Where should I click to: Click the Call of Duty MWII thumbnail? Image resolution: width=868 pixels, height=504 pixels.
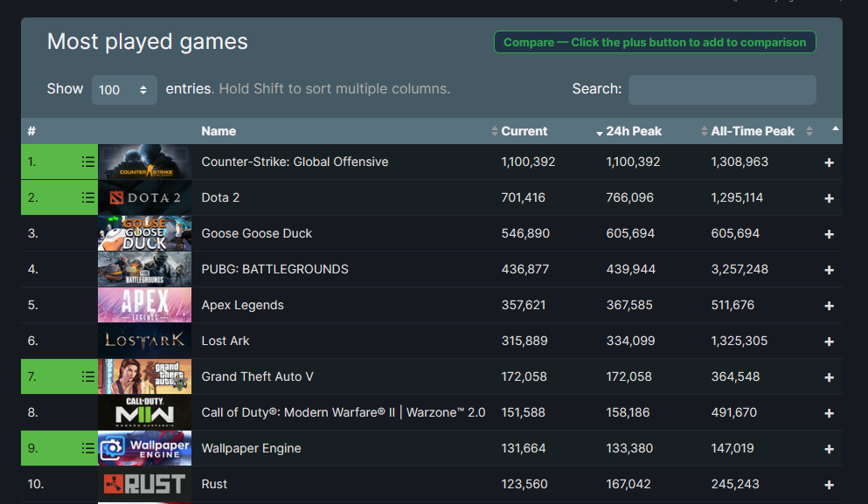144,412
